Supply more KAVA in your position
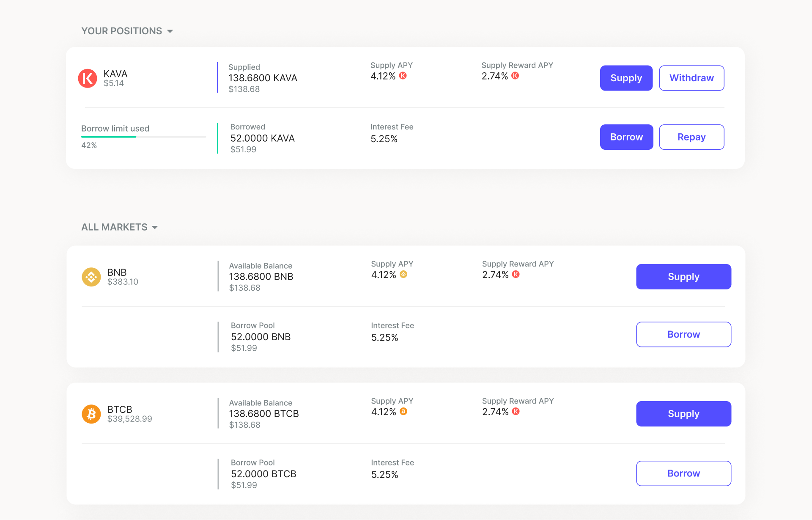Image resolution: width=812 pixels, height=520 pixels. pos(626,78)
